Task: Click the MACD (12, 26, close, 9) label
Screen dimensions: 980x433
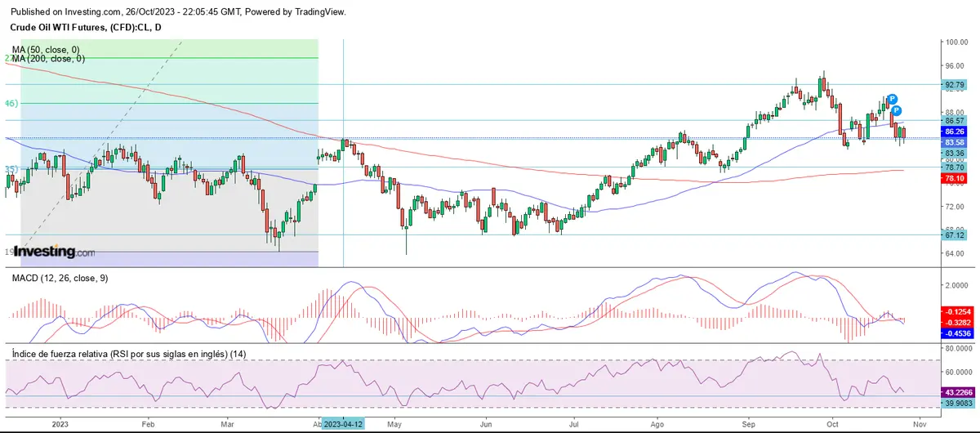Action: click(x=60, y=279)
